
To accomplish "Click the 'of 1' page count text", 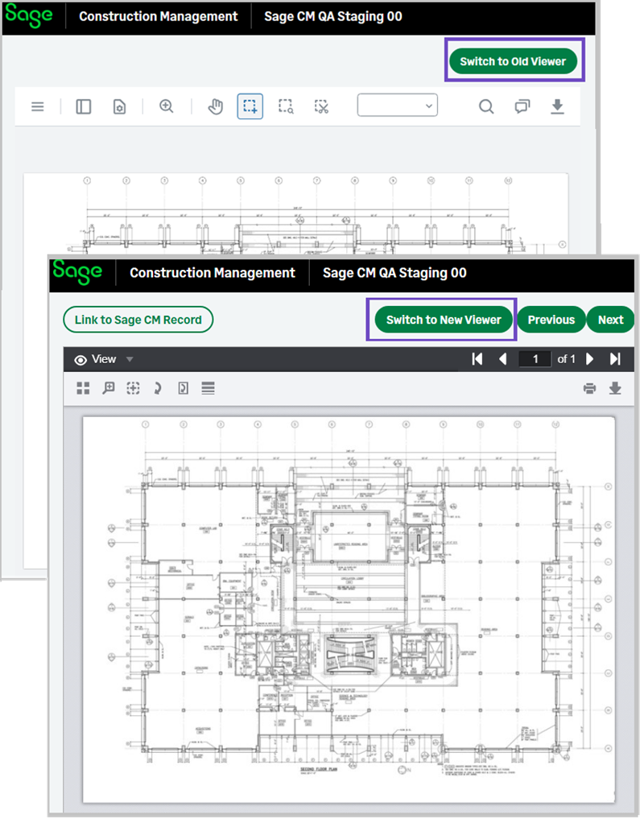I will click(x=567, y=359).
